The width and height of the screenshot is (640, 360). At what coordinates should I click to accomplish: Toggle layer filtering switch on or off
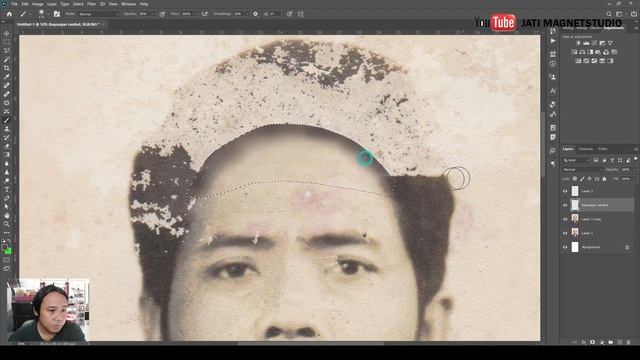click(x=635, y=159)
